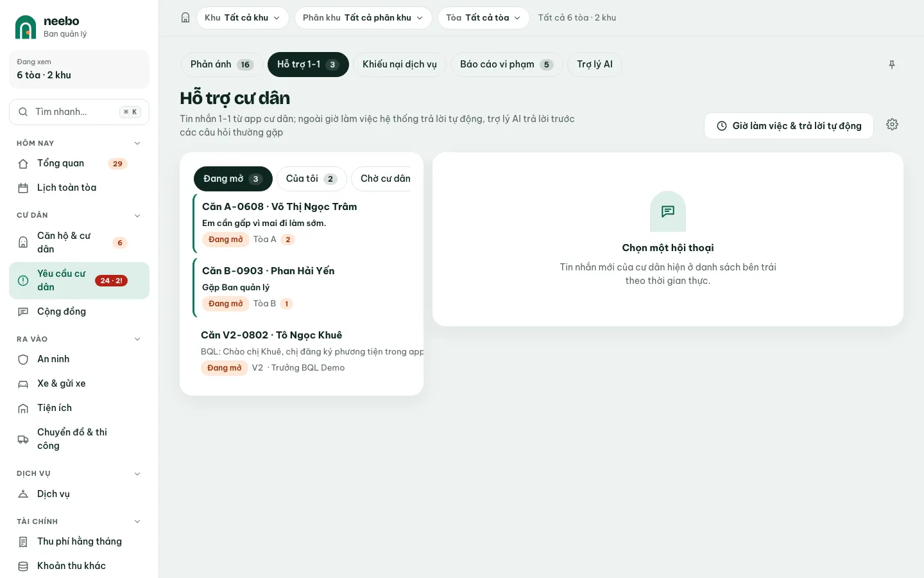Collapse the CƯ DÂN sidebar section

(137, 216)
